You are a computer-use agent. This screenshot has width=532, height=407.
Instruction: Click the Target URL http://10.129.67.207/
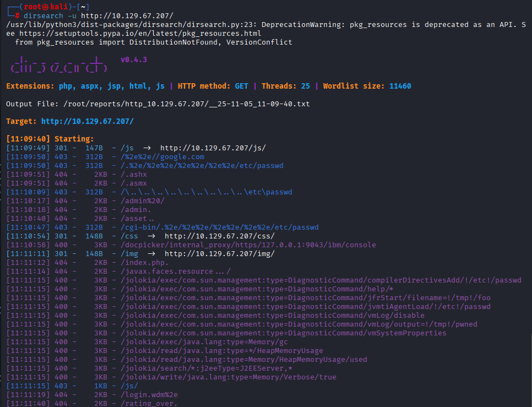[87, 121]
